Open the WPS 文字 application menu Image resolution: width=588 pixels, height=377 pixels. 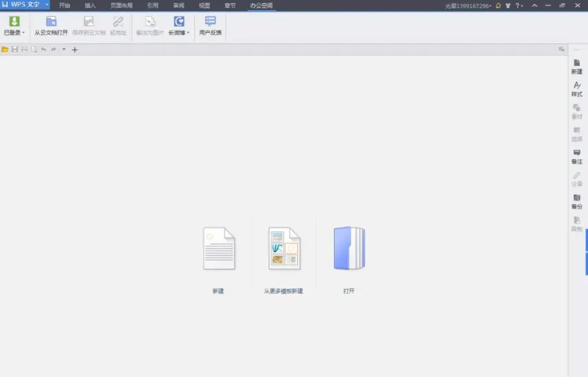click(x=25, y=5)
